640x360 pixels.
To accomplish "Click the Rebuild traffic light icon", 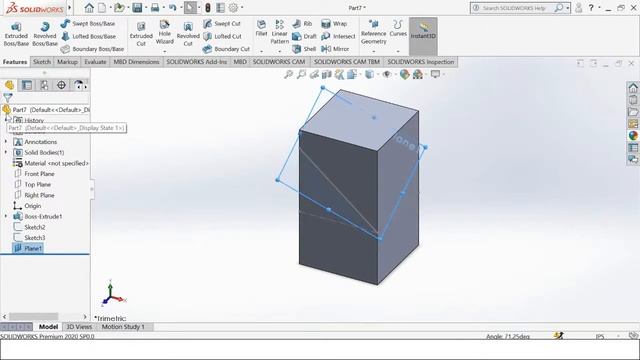I will [208, 8].
